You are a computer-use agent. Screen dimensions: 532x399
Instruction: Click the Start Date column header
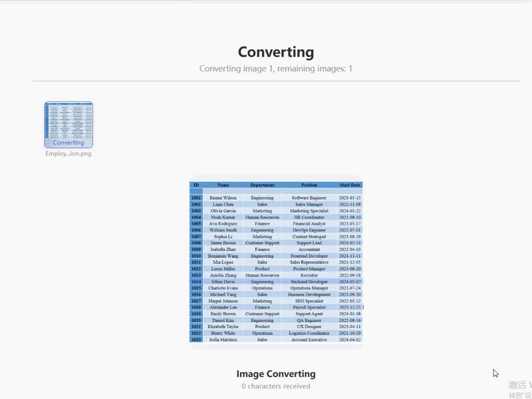(350, 185)
